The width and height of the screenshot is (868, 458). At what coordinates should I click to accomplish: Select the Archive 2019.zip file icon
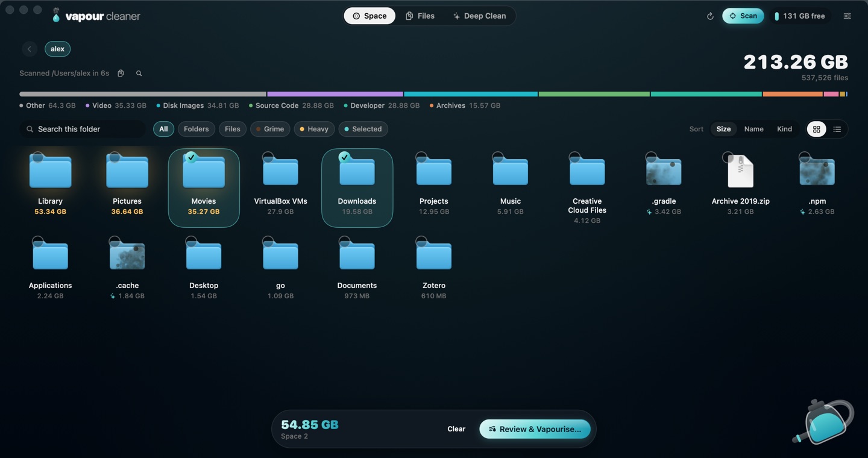[740, 171]
